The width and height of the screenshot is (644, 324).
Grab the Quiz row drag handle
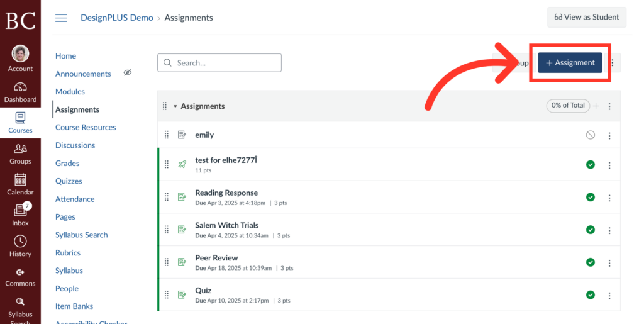click(x=166, y=294)
